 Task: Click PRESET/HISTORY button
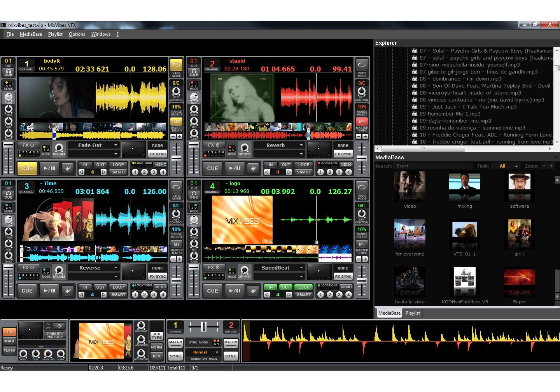tap(55, 335)
